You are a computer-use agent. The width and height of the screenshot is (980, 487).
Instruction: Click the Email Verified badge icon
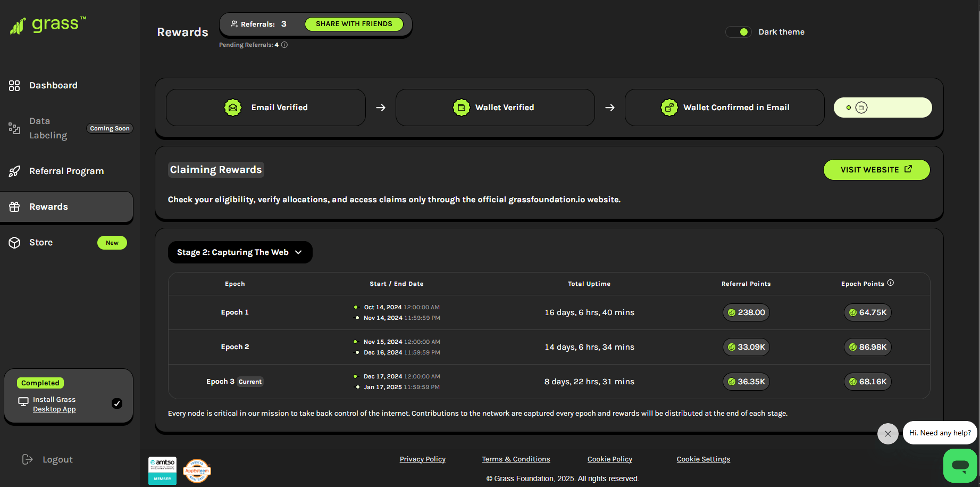[233, 108]
